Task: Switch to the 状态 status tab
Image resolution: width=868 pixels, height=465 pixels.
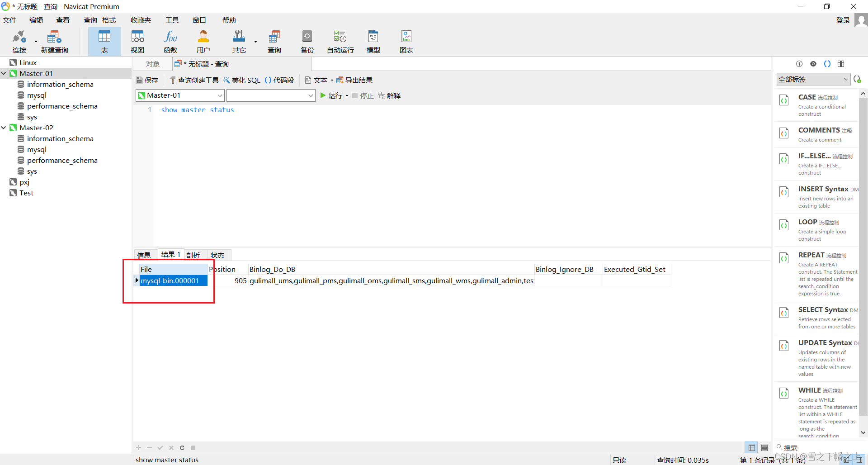Action: pyautogui.click(x=217, y=255)
